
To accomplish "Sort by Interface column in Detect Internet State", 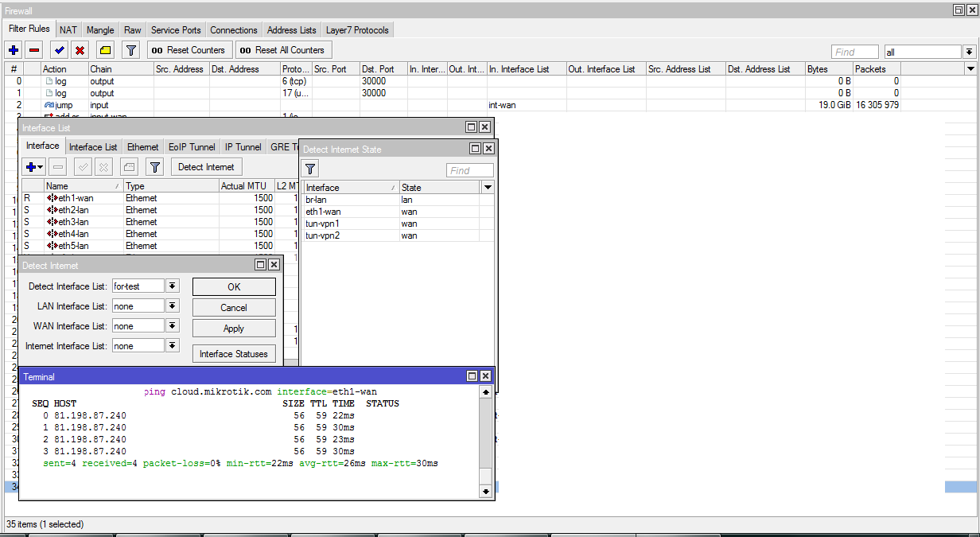I will tap(352, 188).
